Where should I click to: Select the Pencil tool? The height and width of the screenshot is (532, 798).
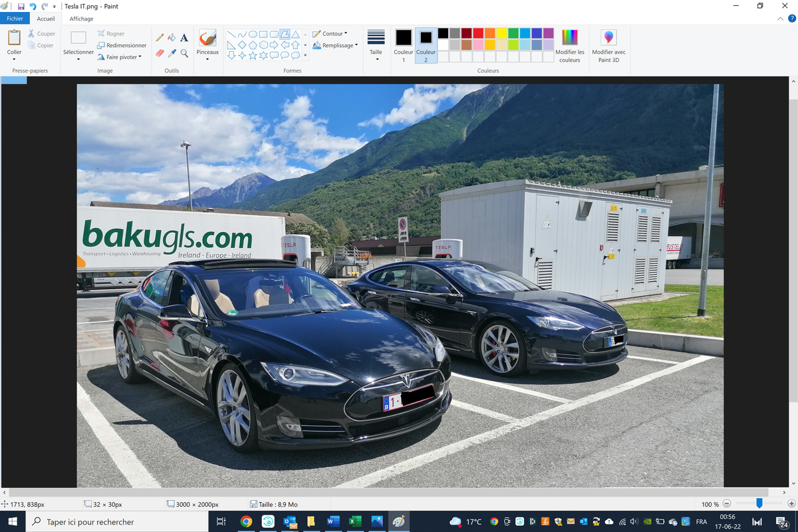pos(160,38)
